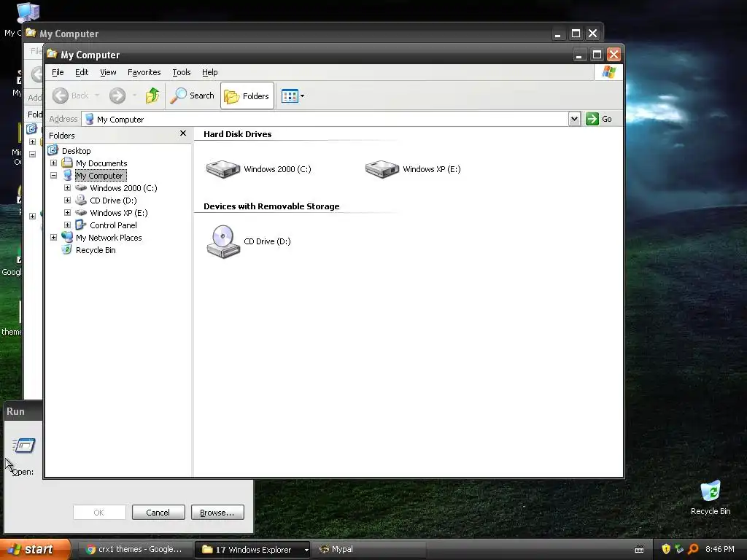Open Back button history dropdown arrow

97,96
